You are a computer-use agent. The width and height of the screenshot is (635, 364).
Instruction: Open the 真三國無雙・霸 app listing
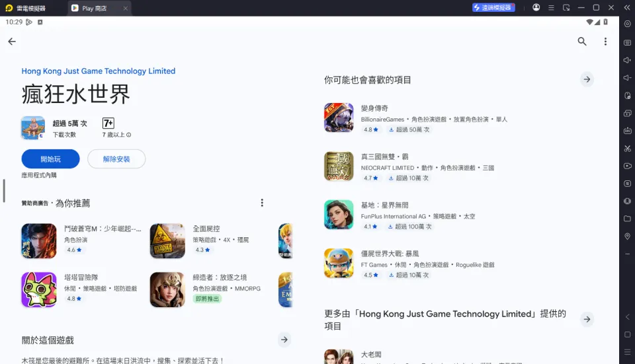coord(459,166)
